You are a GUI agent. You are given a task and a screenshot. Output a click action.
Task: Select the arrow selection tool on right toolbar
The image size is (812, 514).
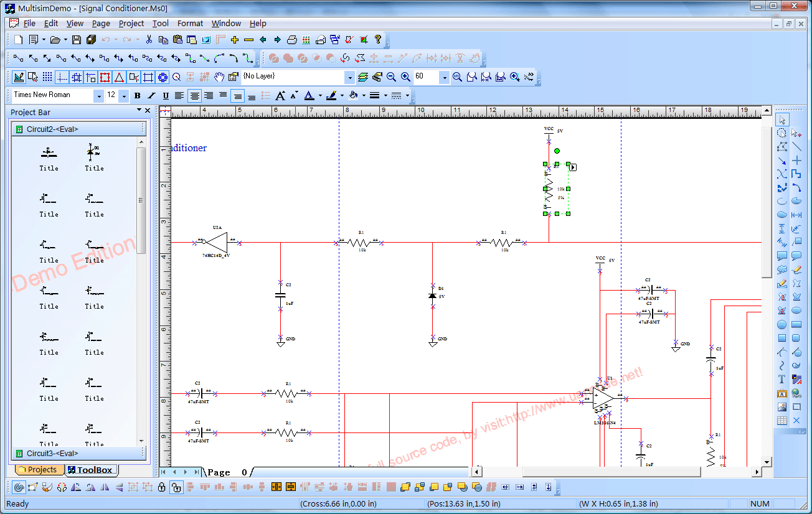pos(782,119)
